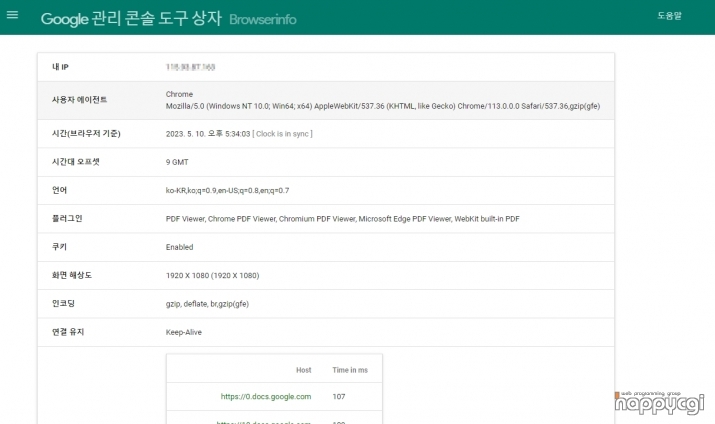715x424 pixels.
Task: Click the Host column header
Action: [x=304, y=370]
